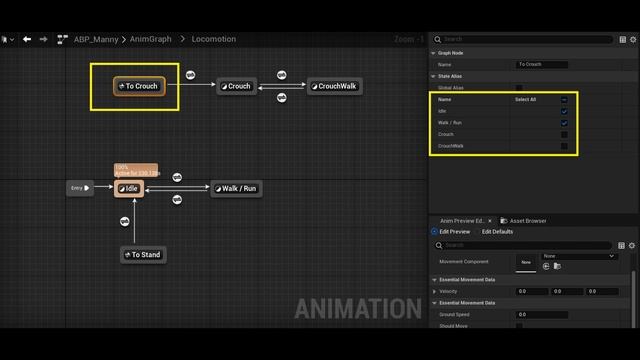Go forward with the right arrow button

coord(43,39)
